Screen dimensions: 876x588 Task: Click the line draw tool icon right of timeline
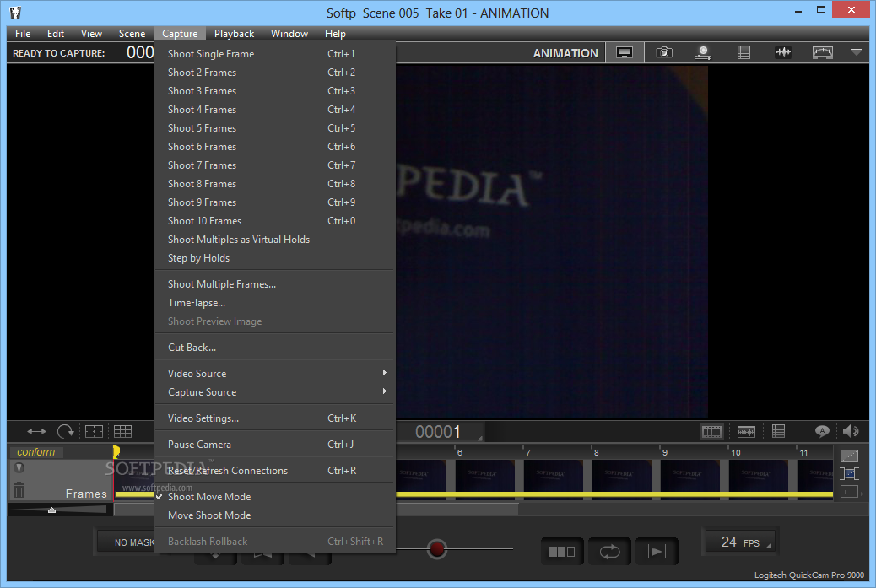tap(849, 456)
